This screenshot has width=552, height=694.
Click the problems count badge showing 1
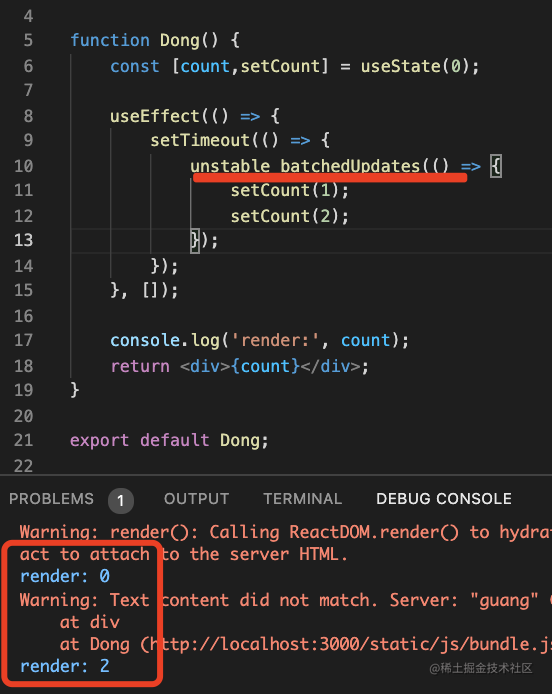[x=121, y=501]
